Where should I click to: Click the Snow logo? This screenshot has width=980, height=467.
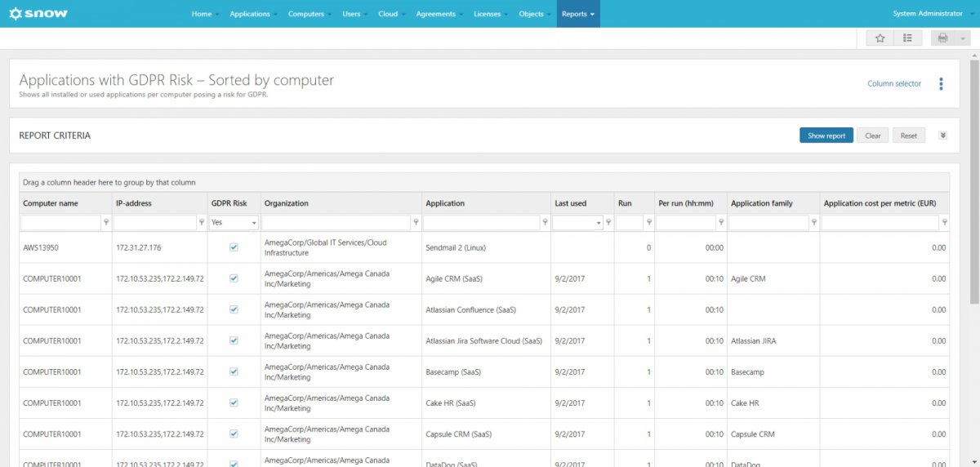pos(38,14)
